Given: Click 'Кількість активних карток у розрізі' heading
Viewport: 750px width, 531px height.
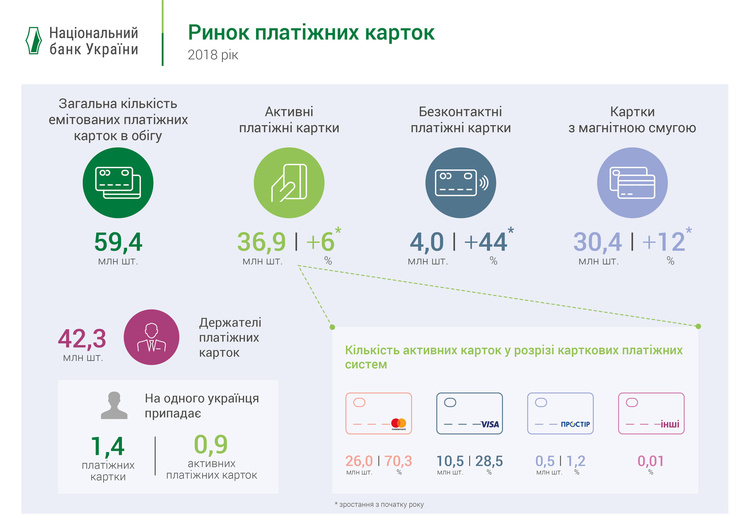Looking at the screenshot, I should 514,357.
